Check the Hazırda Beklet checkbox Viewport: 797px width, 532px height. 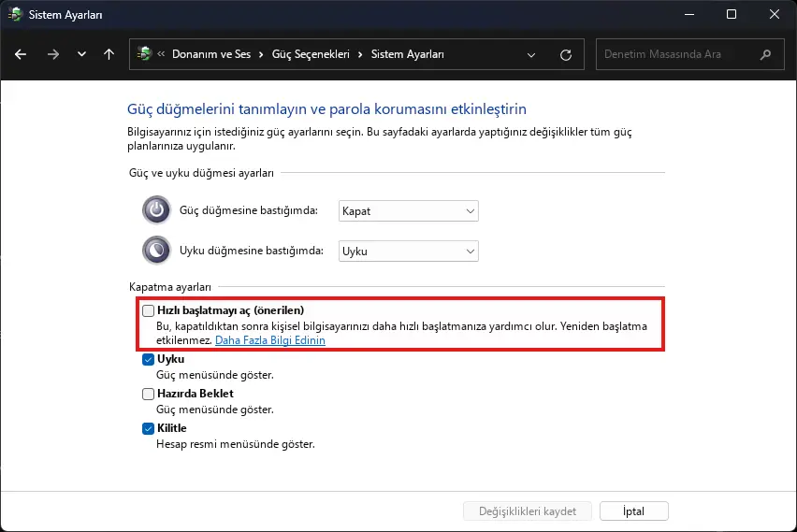[148, 394]
